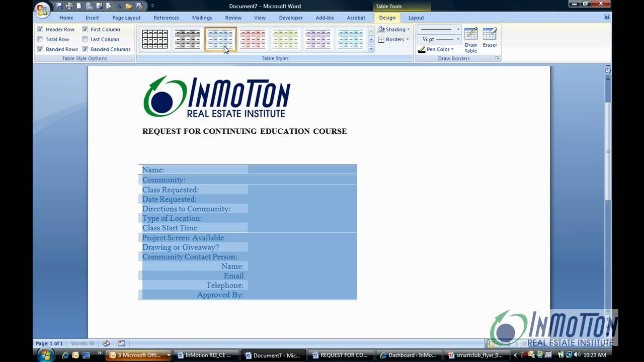644x362 pixels.
Task: Click the Directions to Community: table cell
Action: pos(193,209)
